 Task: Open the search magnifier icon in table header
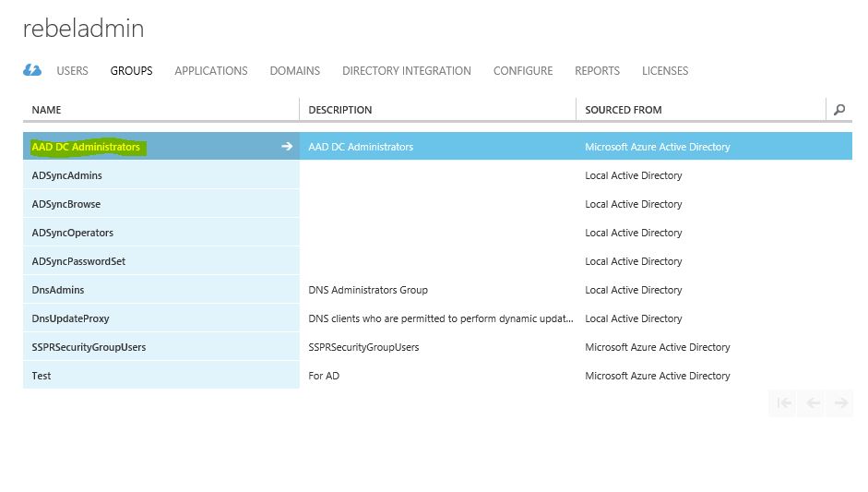[839, 110]
